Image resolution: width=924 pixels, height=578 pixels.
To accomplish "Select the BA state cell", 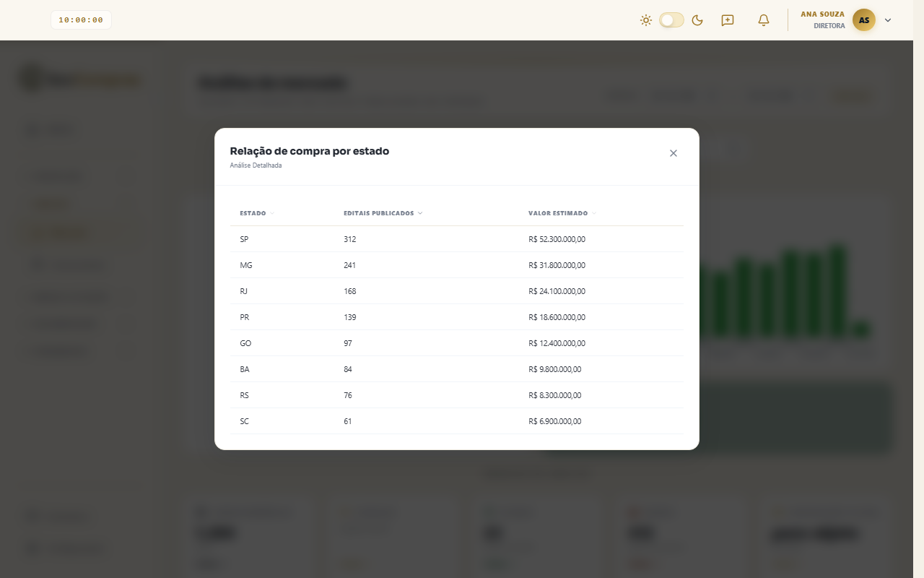I will [x=245, y=369].
